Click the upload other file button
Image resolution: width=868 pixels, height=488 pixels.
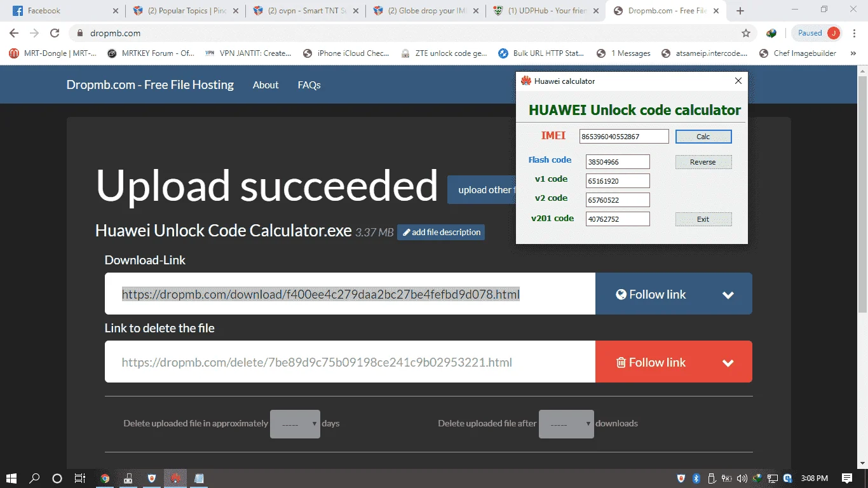point(482,190)
